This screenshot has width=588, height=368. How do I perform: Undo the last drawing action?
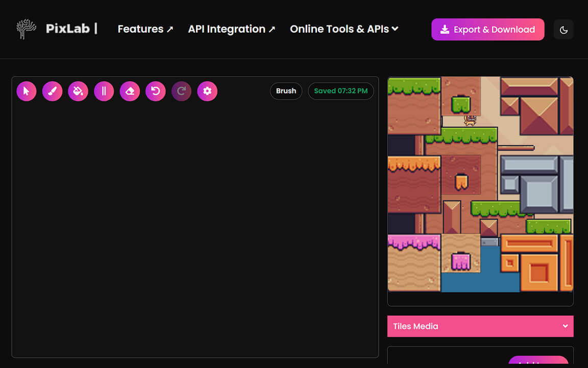156,91
